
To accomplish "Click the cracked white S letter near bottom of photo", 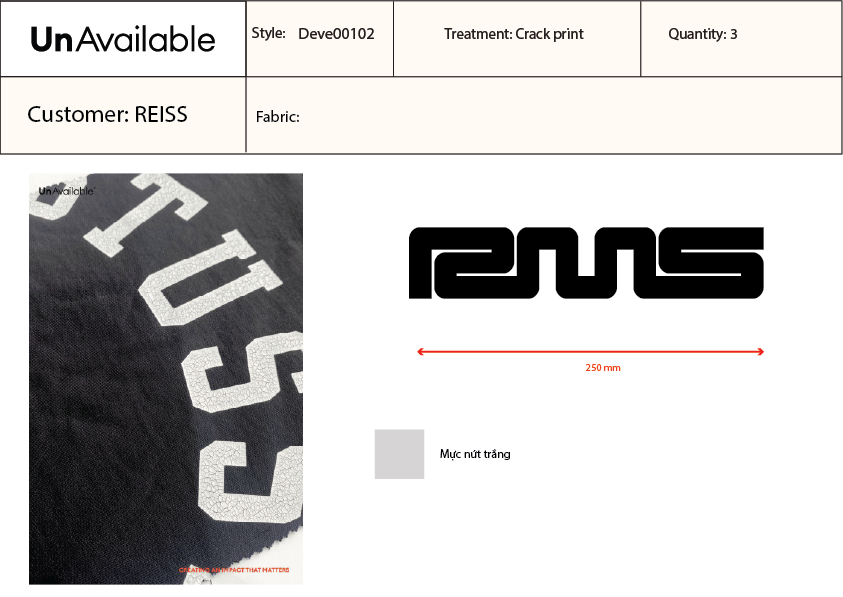I will tap(251, 481).
